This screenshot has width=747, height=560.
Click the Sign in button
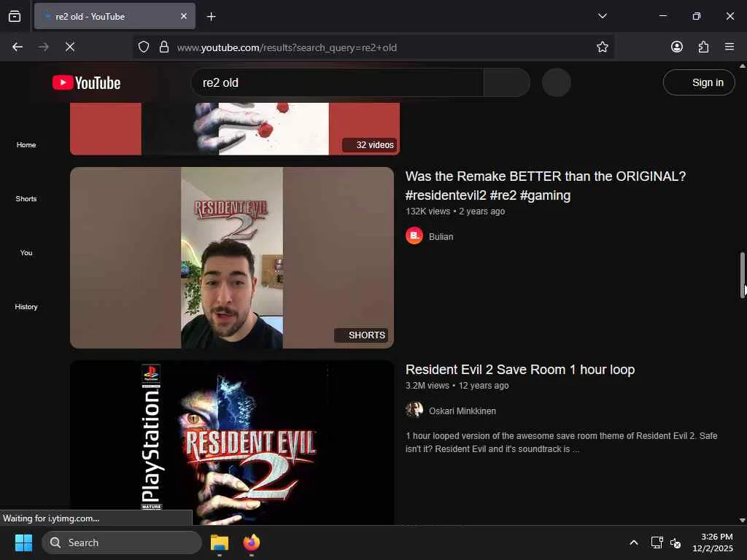[699, 83]
